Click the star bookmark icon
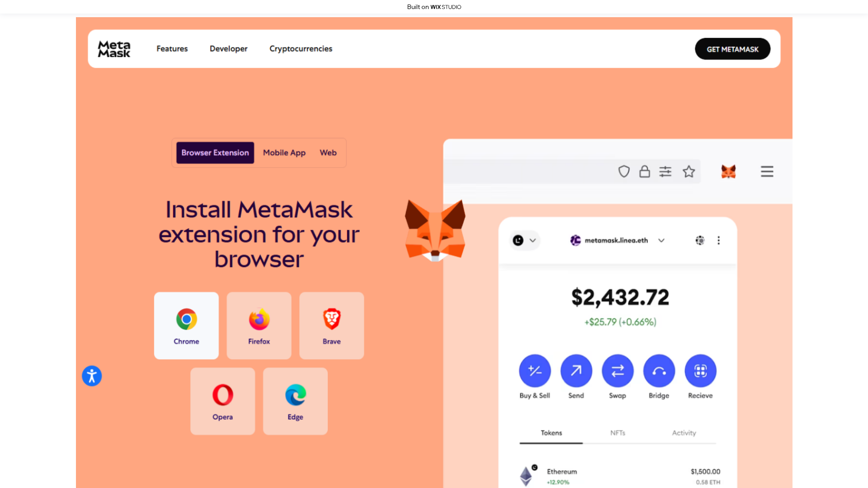The width and height of the screenshot is (868, 488). (689, 172)
